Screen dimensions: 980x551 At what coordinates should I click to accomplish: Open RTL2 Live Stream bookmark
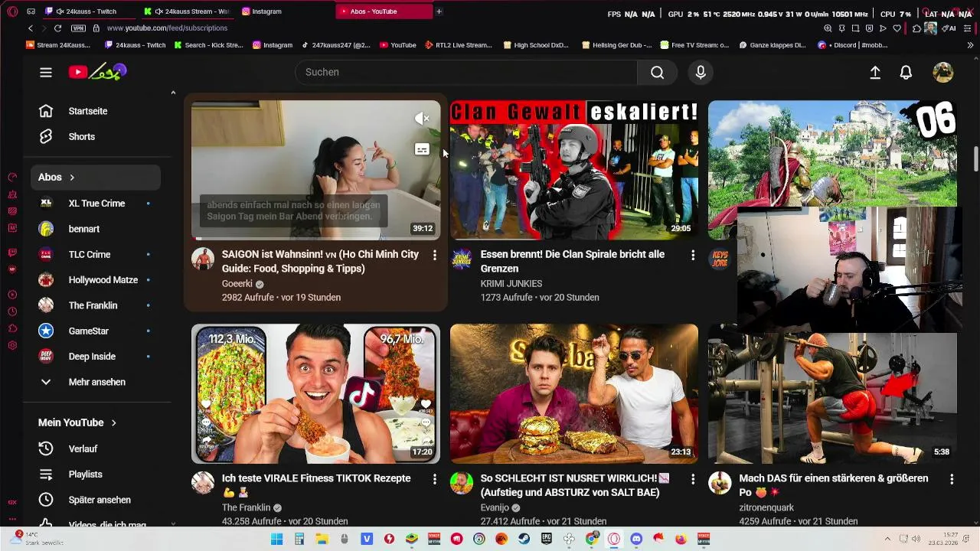click(459, 45)
